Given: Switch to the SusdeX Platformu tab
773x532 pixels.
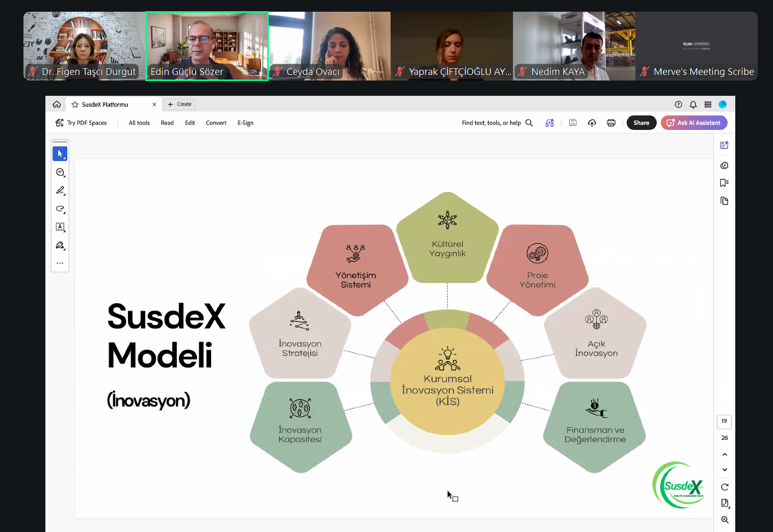Looking at the screenshot, I should point(114,104).
